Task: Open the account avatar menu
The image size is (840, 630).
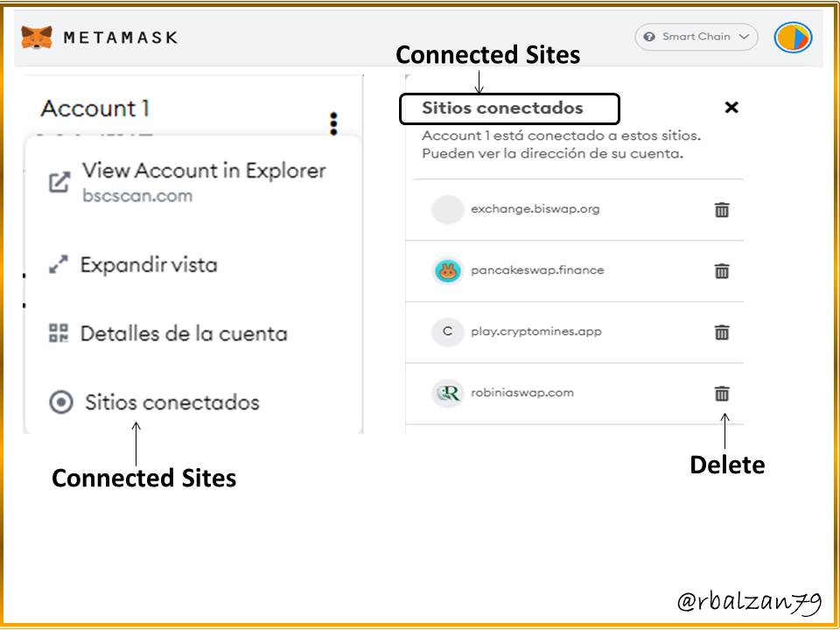Action: coord(793,38)
